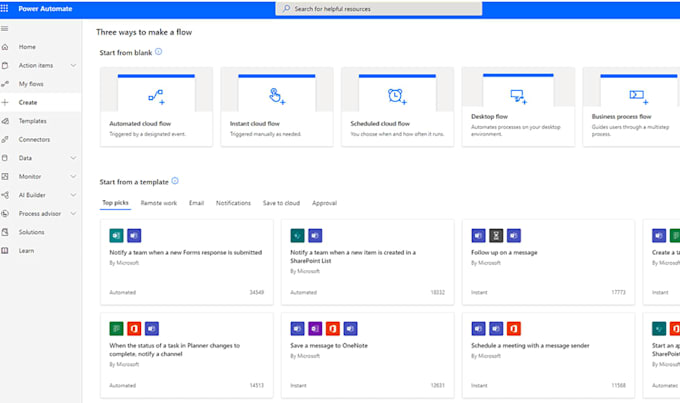Click the Action items clipboard icon
The height and width of the screenshot is (403, 680).
pyautogui.click(x=5, y=66)
